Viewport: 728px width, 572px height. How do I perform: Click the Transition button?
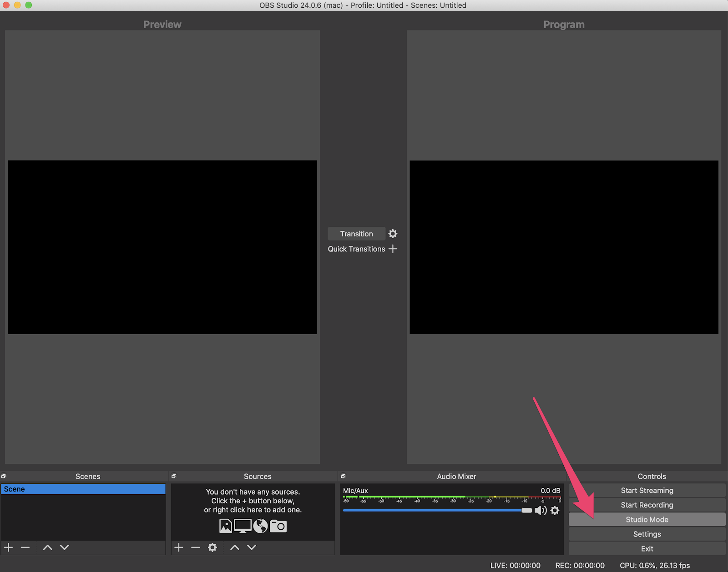click(x=357, y=234)
